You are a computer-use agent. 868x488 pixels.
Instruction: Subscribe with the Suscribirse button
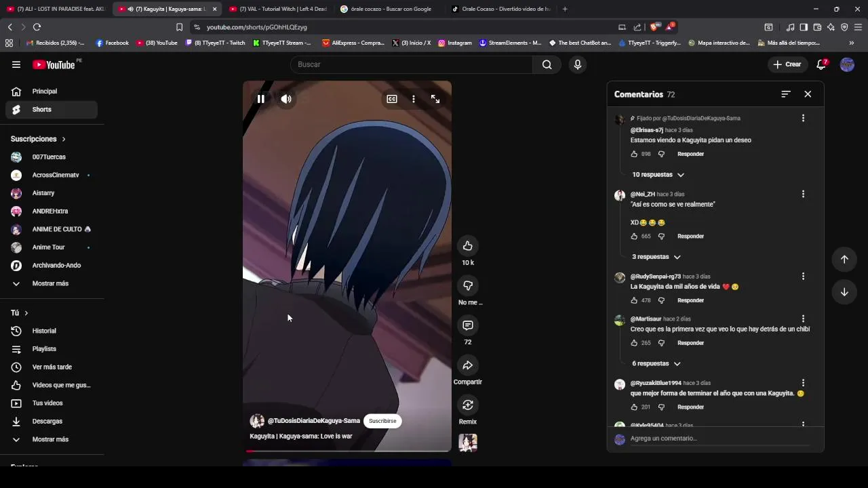pyautogui.click(x=382, y=421)
